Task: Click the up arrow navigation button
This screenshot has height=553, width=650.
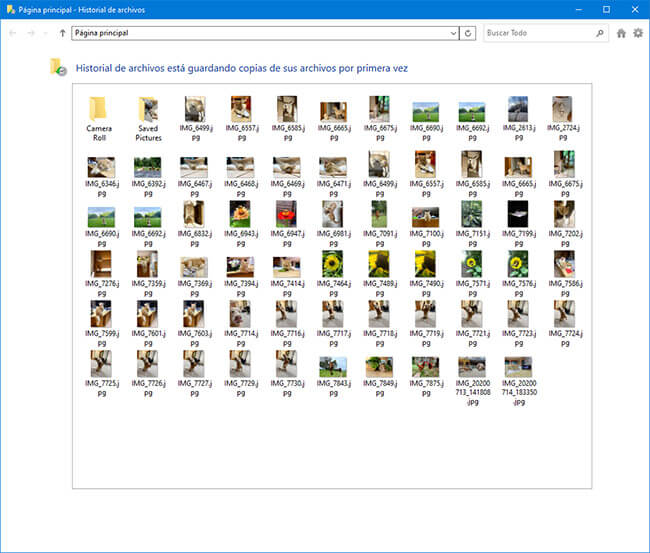Action: [63, 33]
